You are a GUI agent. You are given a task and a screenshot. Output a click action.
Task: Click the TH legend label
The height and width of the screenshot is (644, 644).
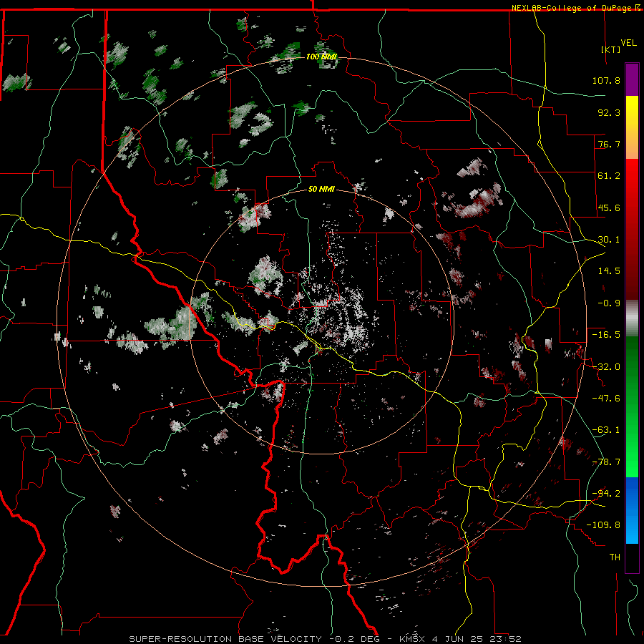[x=615, y=557]
